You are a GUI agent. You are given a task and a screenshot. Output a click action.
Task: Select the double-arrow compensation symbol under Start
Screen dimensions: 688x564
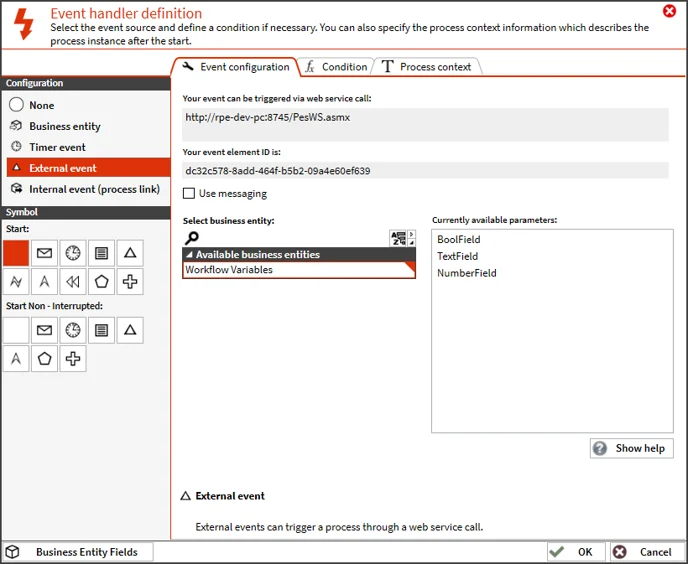pyautogui.click(x=73, y=282)
